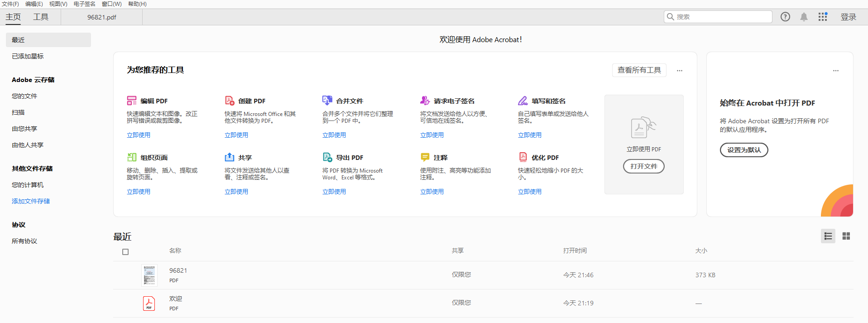This screenshot has width=868, height=323.
Task: Open the notifications bell icon
Action: pos(804,17)
